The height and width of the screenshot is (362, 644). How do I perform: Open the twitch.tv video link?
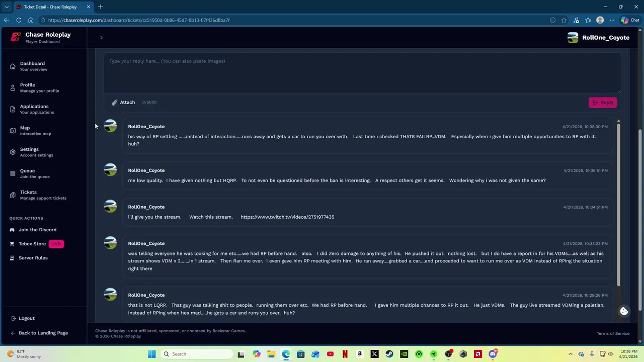tap(287, 217)
